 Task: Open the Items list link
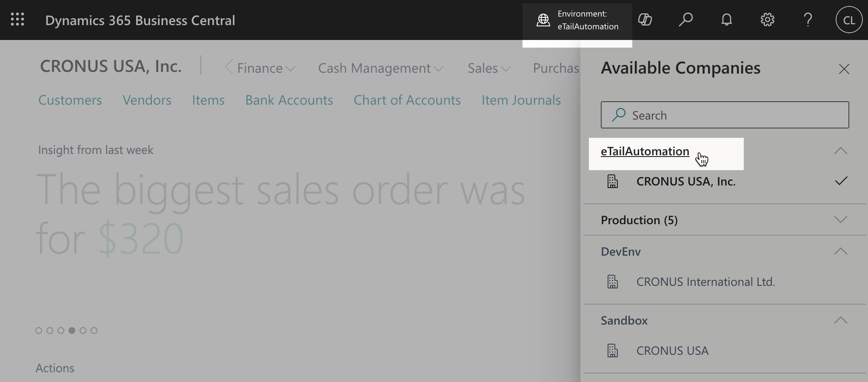point(208,100)
